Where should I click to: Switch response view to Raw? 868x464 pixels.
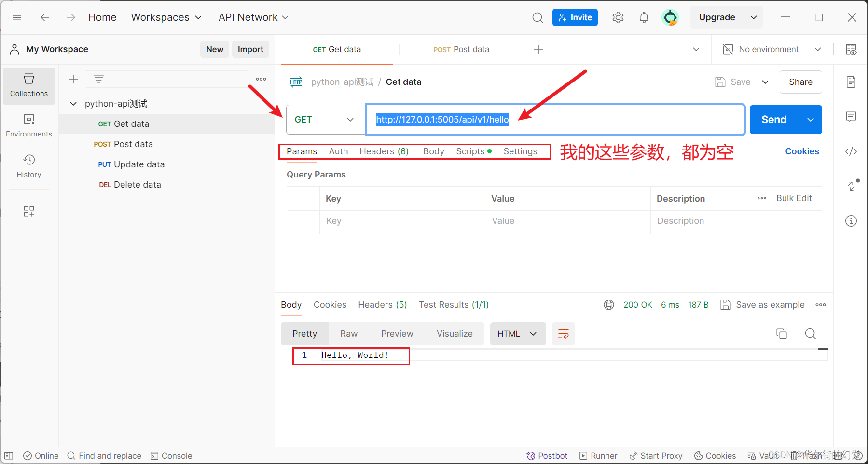click(349, 334)
